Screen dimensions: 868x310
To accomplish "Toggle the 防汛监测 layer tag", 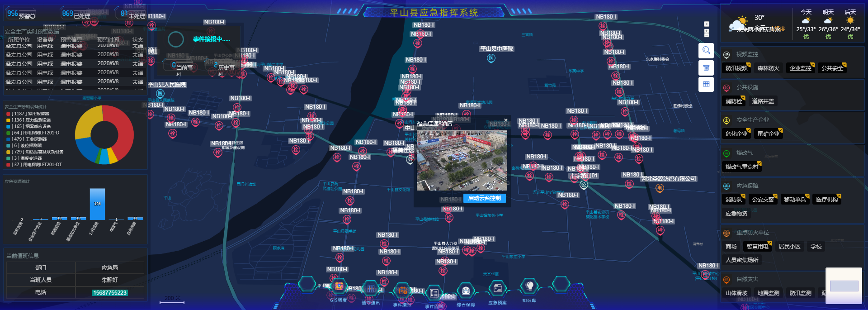I will pyautogui.click(x=800, y=293).
